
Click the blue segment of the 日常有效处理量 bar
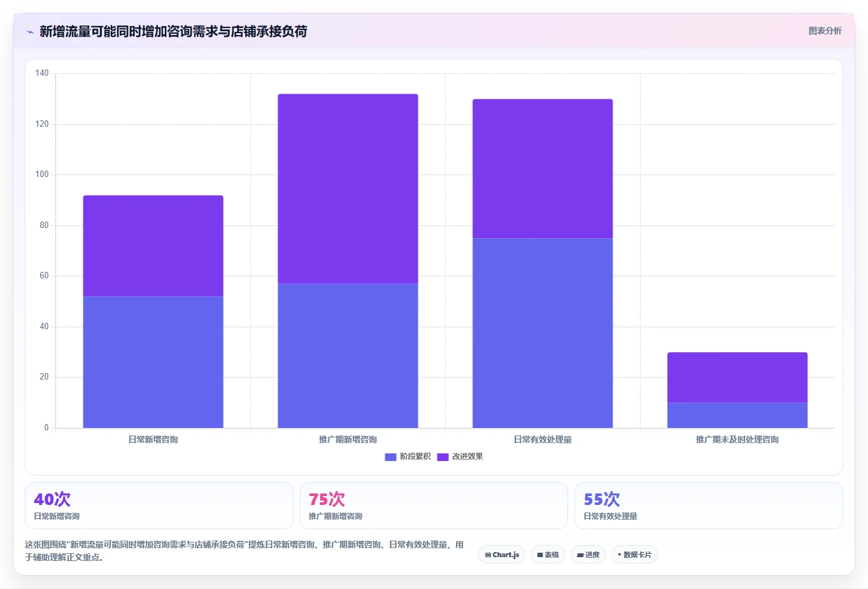543,333
